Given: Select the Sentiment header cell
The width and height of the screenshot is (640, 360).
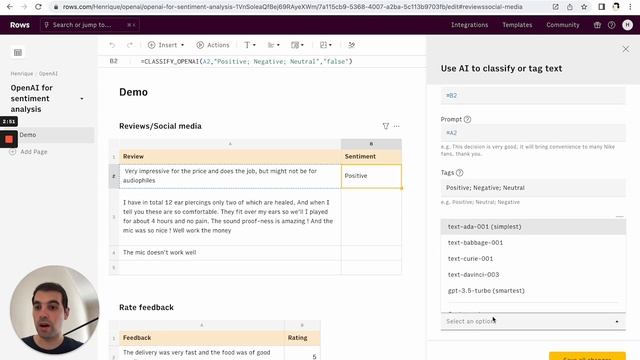Looking at the screenshot, I should pyautogui.click(x=371, y=156).
